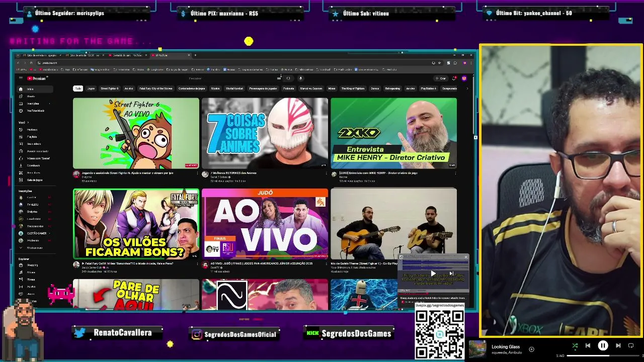
Task: Open Assistir mais tarde in the sidebar
Action: click(x=35, y=151)
